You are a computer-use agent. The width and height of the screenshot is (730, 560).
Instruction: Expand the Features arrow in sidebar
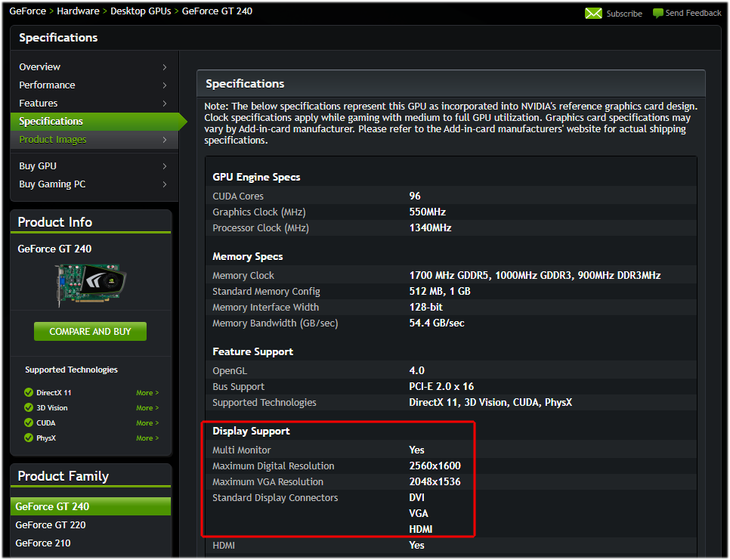click(x=165, y=104)
